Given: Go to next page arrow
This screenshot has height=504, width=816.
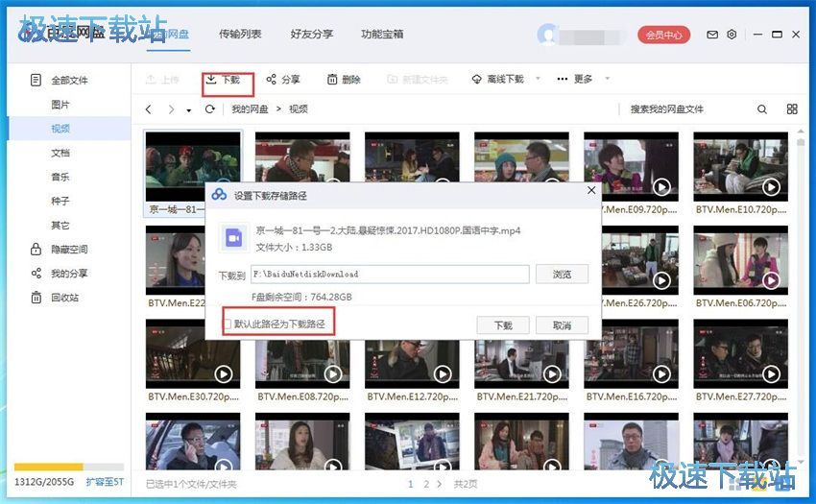Looking at the screenshot, I should point(440,484).
